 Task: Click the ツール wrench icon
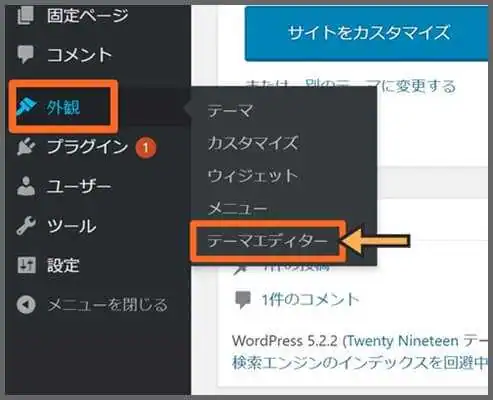pos(26,226)
